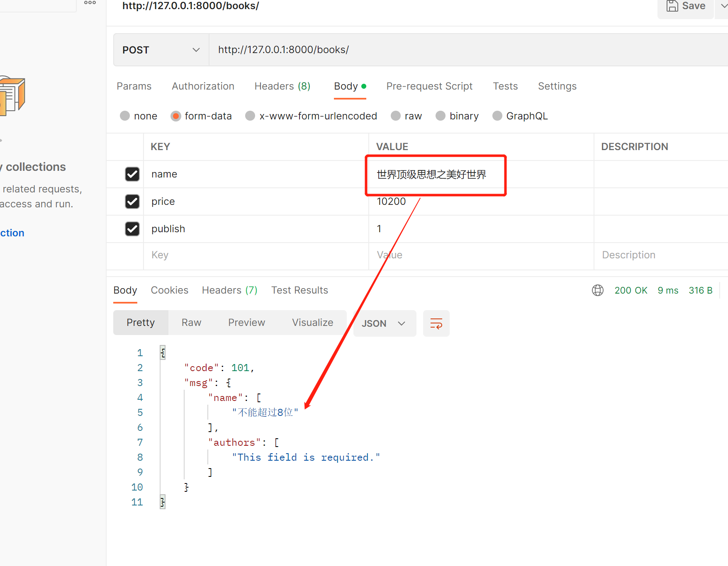Open the Headers (8) request tab
This screenshot has height=566, width=728.
282,86
